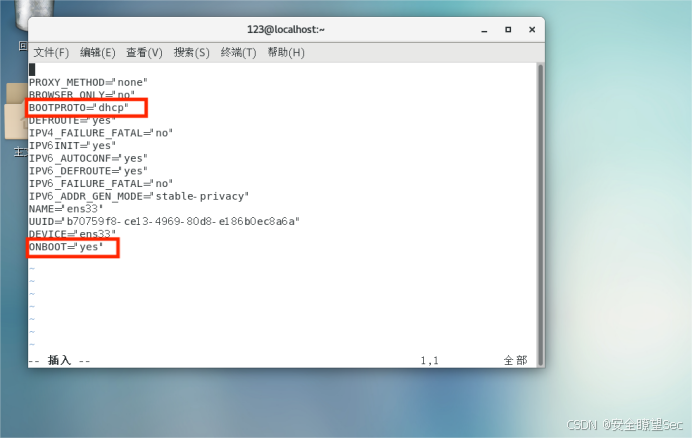Click the PROXY_METHOD="none" line

[x=88, y=83]
